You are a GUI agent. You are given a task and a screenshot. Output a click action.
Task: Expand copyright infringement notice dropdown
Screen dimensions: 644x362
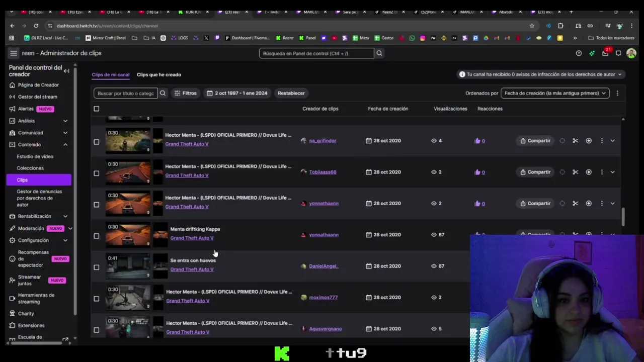[x=620, y=74]
